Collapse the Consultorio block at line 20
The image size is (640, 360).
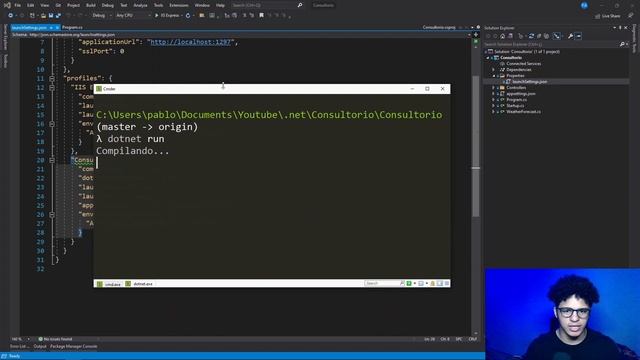tap(52, 160)
